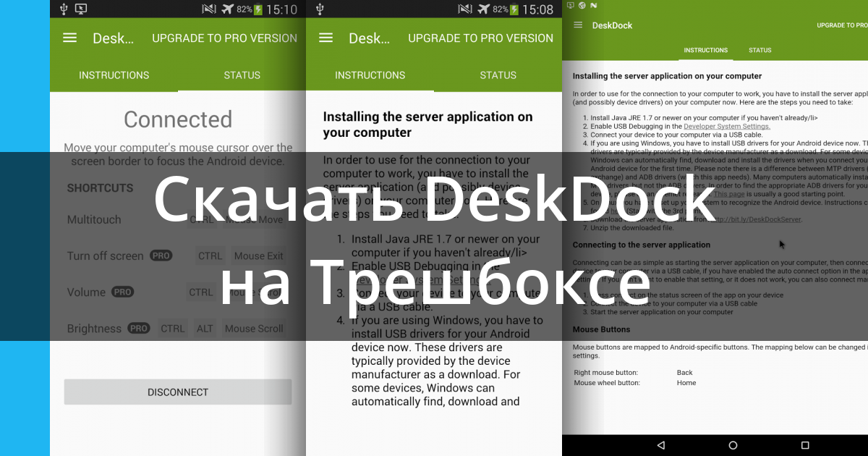Select INSTRUCTIONS tab on the 15:08 phone
The image size is (868, 456).
(370, 75)
